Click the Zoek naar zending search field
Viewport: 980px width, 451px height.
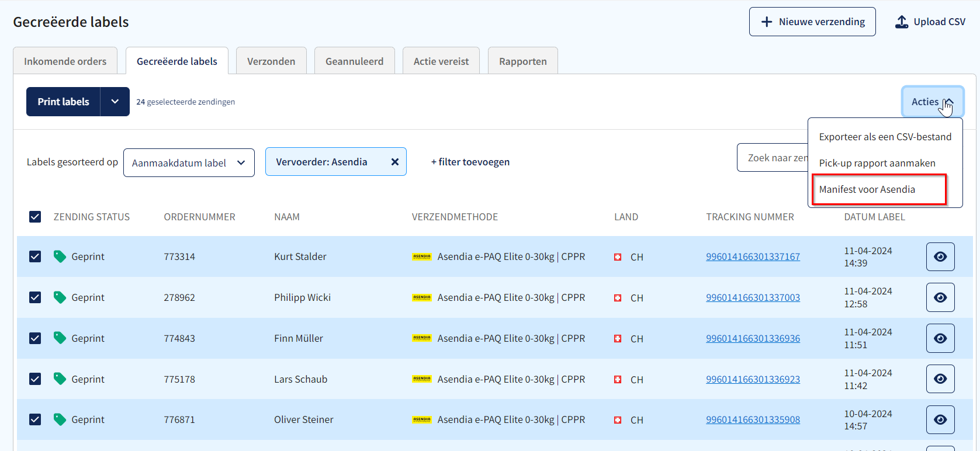pyautogui.click(x=773, y=158)
